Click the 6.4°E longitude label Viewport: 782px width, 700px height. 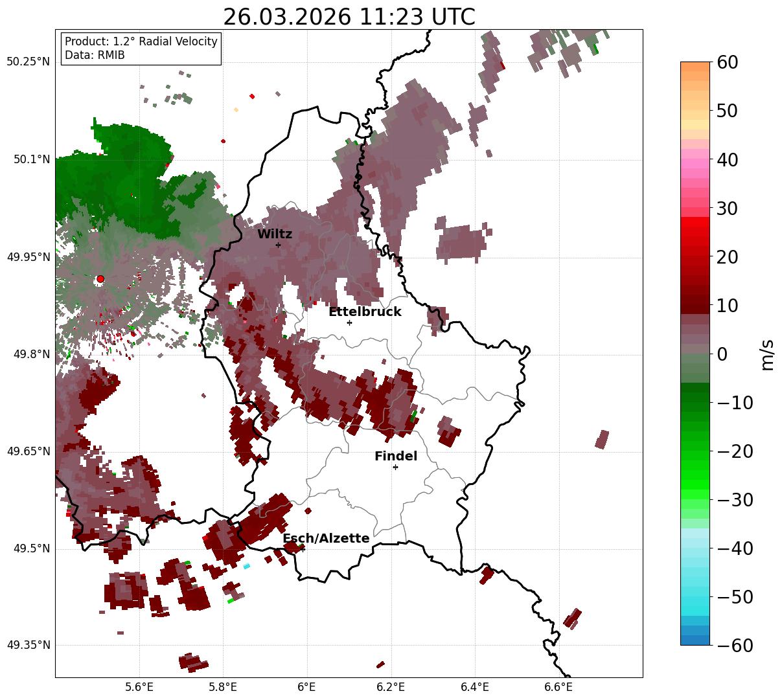click(x=475, y=687)
